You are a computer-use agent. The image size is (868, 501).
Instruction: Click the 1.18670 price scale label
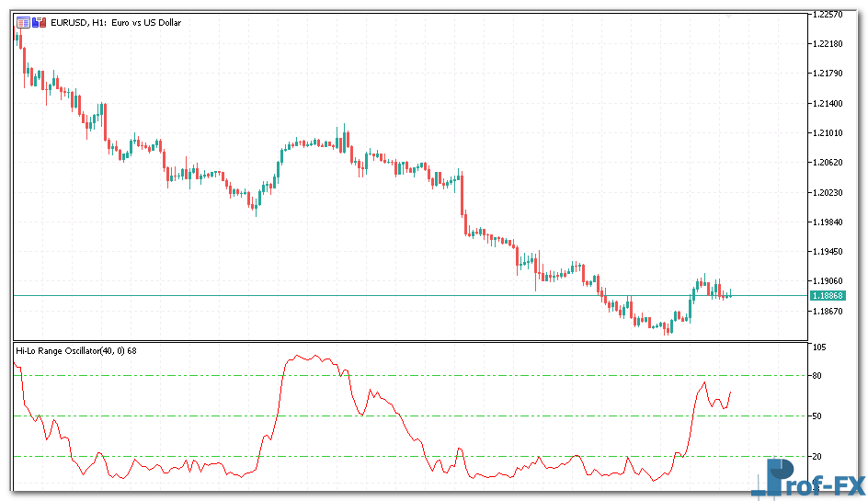828,311
